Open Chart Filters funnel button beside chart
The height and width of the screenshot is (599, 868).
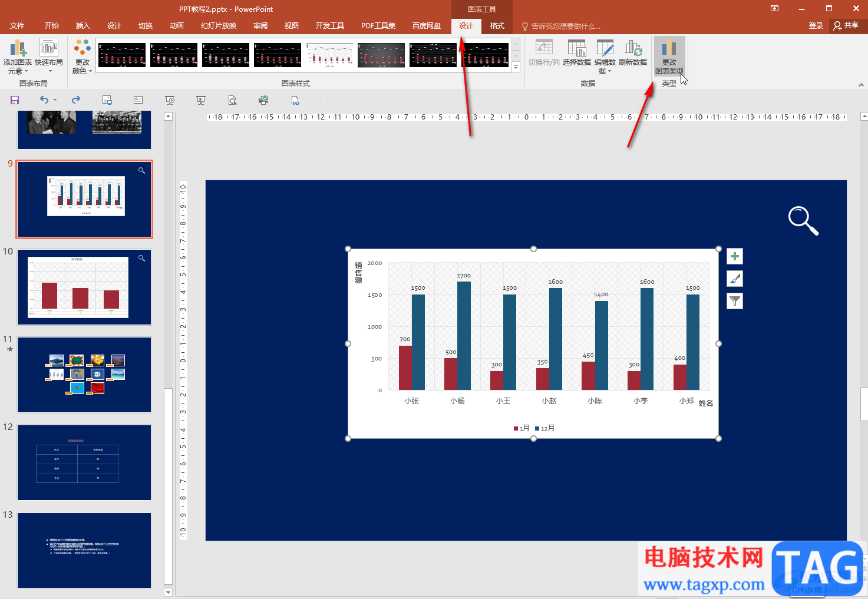click(x=734, y=301)
